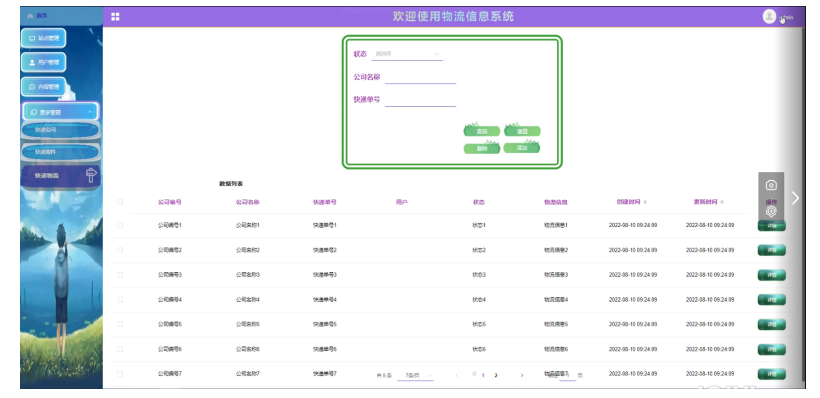This screenshot has width=820, height=398.
Task: Click the 物流信息 column header
Action: 556,202
